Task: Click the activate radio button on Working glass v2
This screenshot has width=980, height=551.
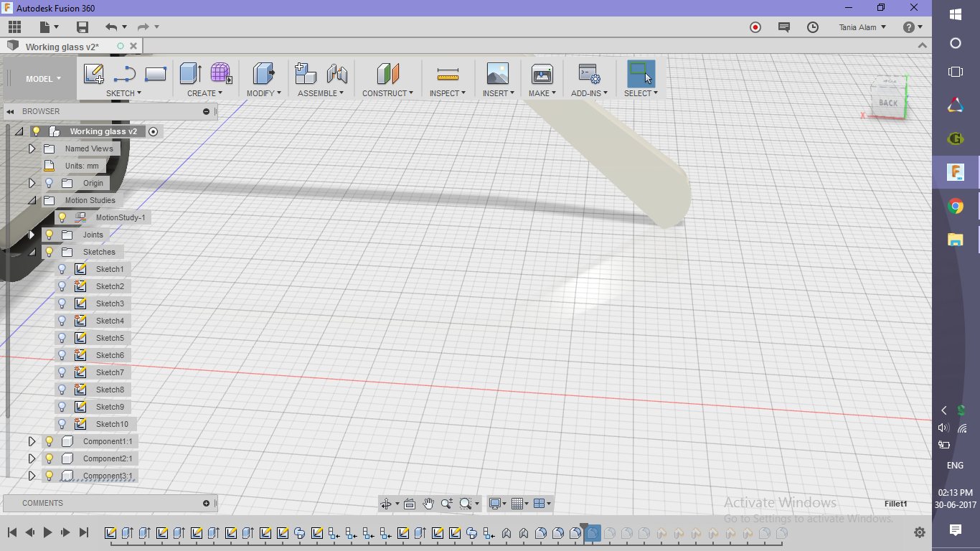Action: [153, 131]
